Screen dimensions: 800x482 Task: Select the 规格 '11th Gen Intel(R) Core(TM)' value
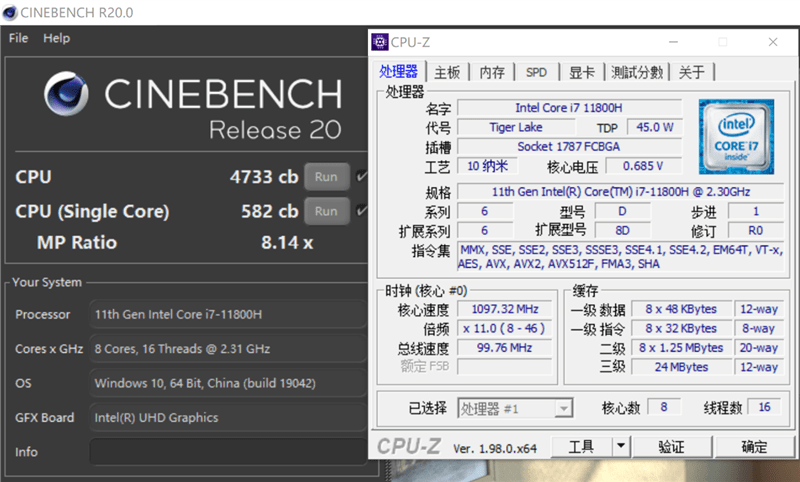click(x=620, y=192)
